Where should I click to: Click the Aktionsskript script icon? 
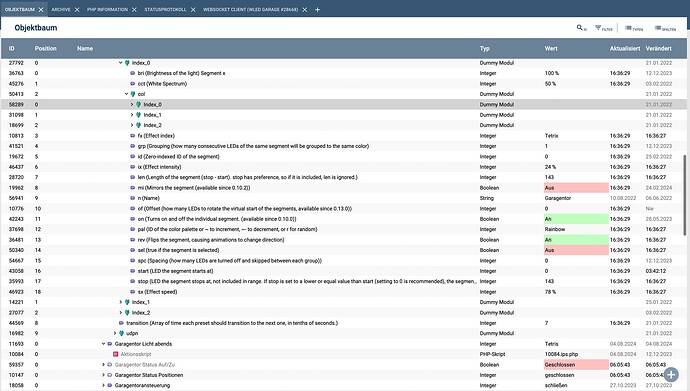(x=116, y=354)
